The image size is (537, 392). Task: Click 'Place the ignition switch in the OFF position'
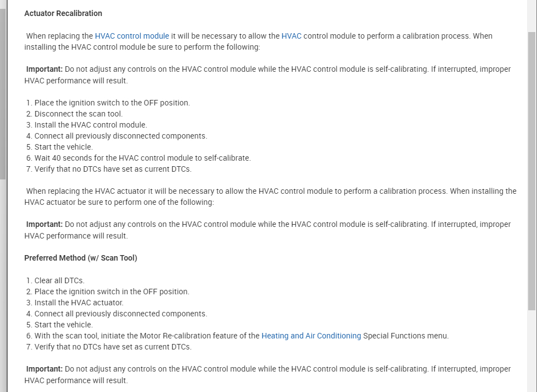coord(111,292)
